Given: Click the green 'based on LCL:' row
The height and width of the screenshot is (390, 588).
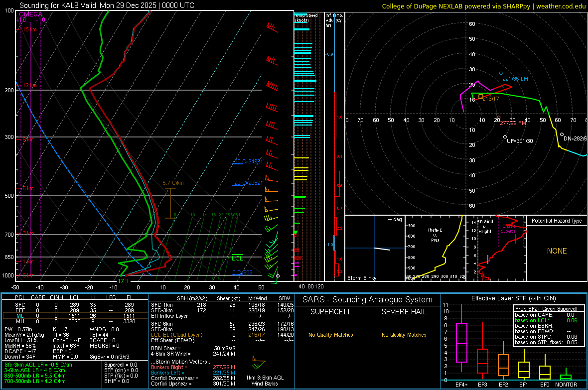Looking at the screenshot, I should coord(546,320).
